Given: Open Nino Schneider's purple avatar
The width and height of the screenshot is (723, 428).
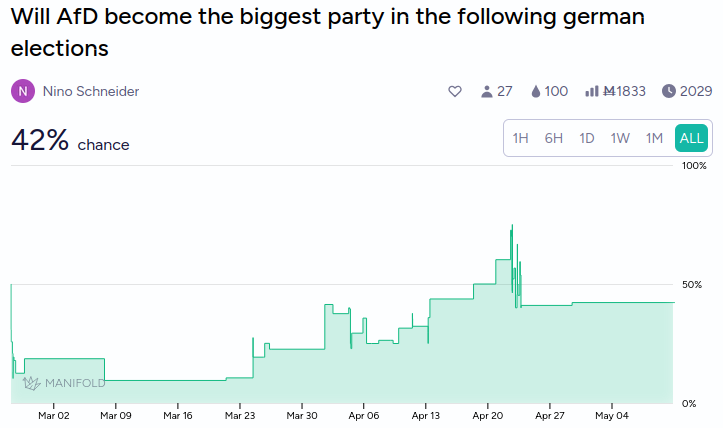Looking at the screenshot, I should [x=23, y=91].
